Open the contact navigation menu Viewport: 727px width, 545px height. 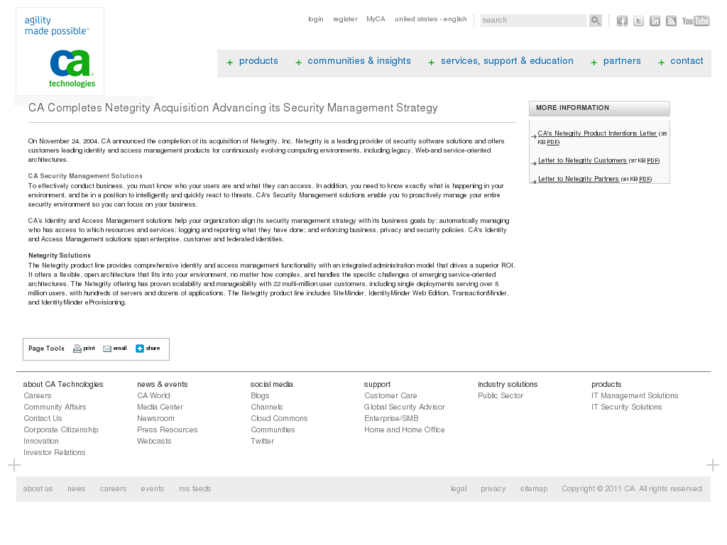[687, 61]
